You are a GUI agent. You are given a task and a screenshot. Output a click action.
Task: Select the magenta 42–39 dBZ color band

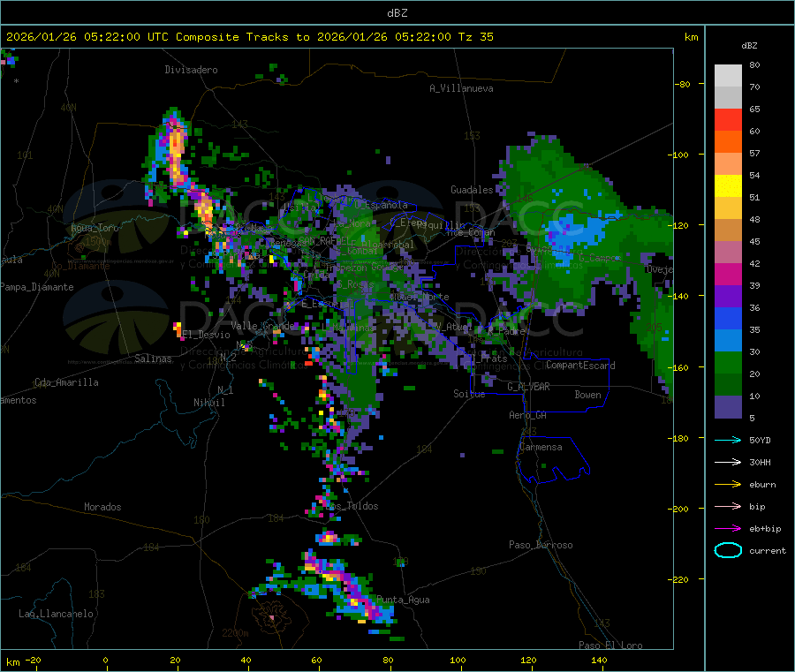728,274
